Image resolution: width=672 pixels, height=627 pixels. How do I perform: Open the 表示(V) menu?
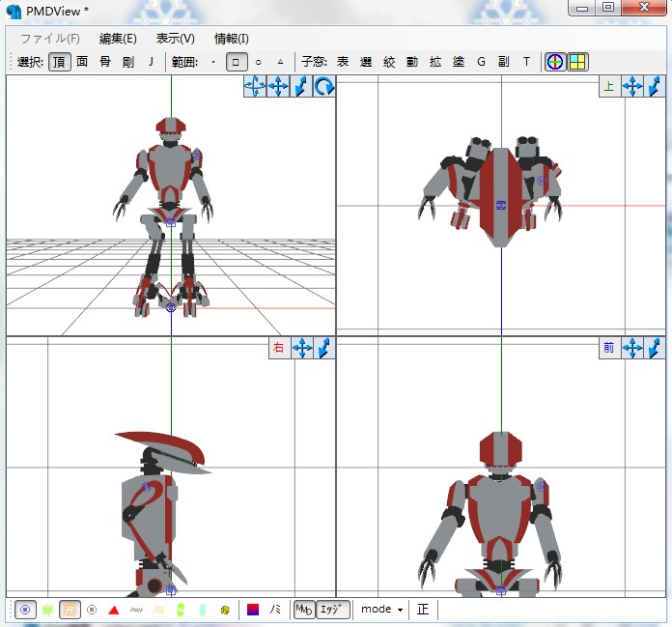point(175,39)
